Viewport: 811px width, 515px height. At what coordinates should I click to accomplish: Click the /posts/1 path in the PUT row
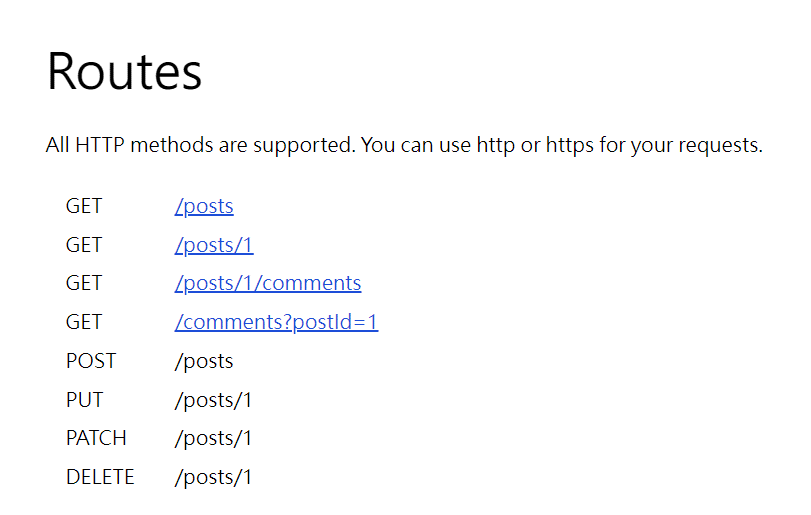[213, 400]
